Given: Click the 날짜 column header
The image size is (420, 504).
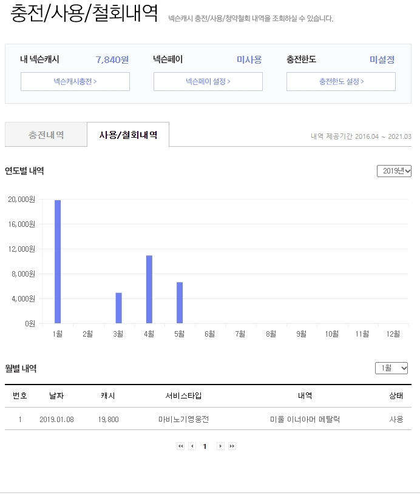Looking at the screenshot, I should [x=56, y=395].
